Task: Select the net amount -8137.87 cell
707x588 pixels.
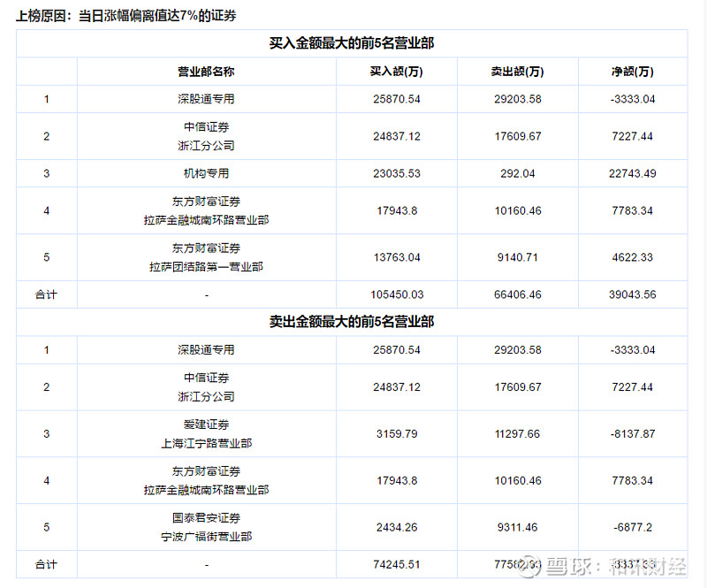Action: [632, 433]
